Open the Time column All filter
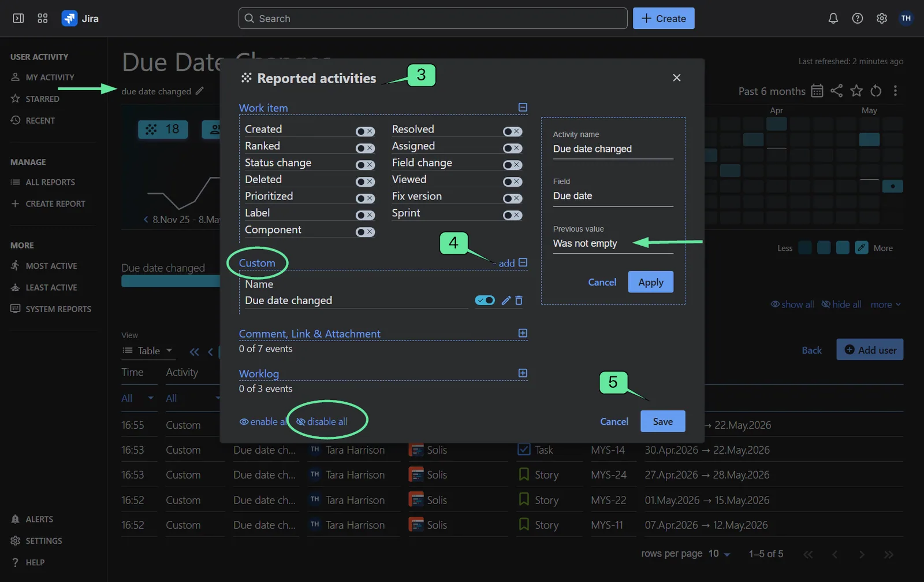924x582 pixels. click(137, 398)
